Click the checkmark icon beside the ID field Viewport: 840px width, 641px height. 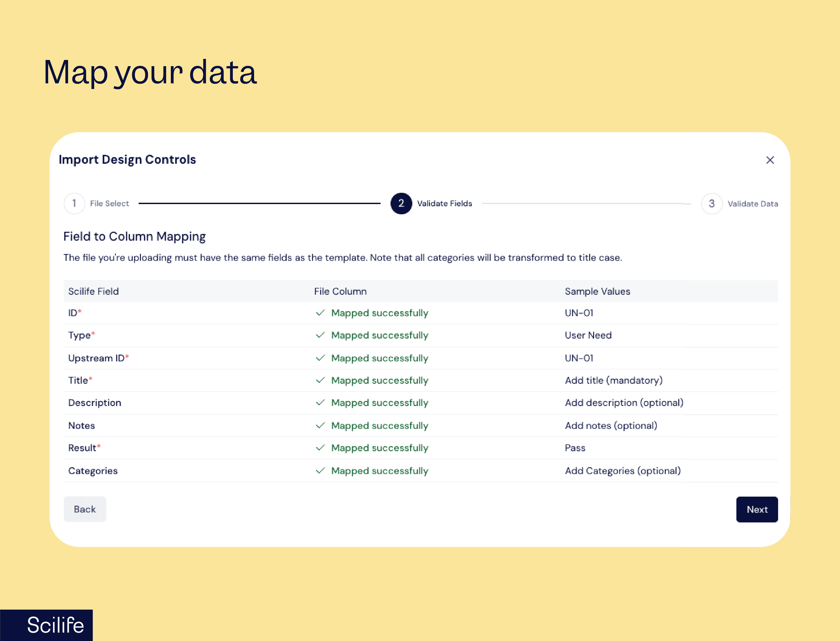(x=321, y=313)
